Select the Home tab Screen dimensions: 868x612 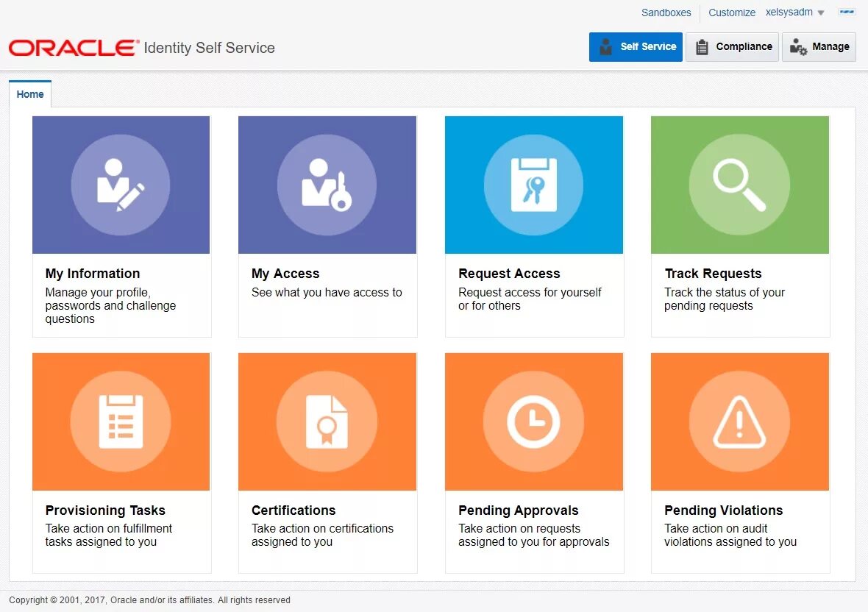tap(30, 94)
